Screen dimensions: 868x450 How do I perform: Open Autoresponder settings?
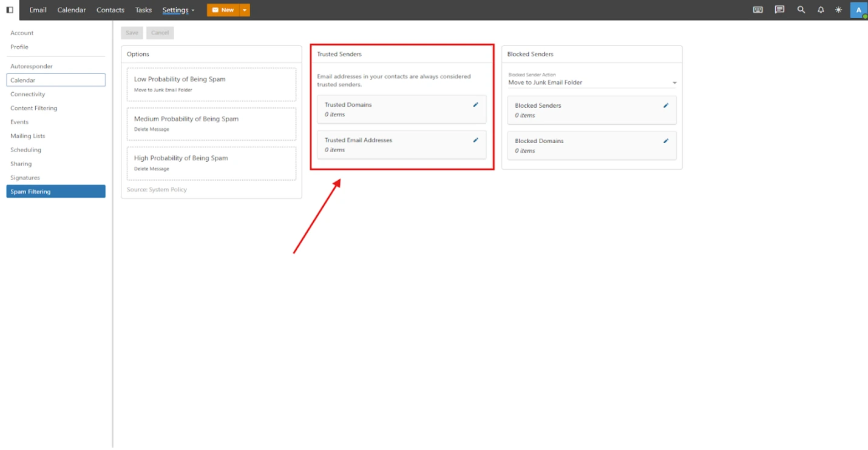point(56,66)
